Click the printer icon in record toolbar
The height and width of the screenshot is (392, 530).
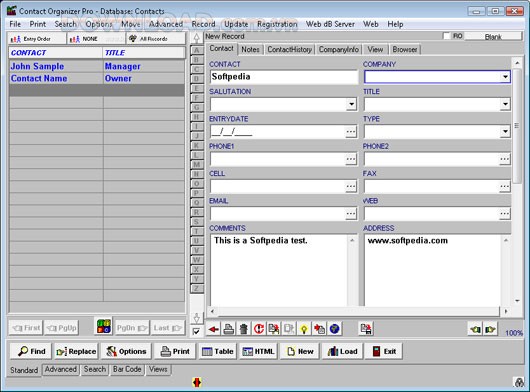[x=229, y=328]
